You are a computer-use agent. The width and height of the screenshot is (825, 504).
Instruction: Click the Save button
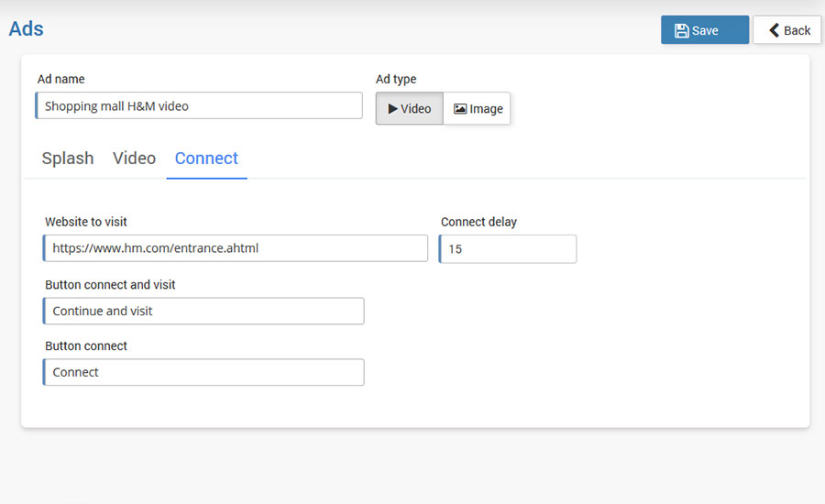point(705,30)
